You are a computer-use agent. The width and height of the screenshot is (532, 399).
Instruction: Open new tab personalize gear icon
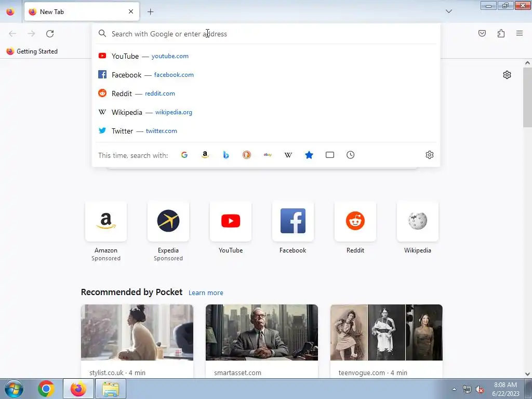coord(507,75)
